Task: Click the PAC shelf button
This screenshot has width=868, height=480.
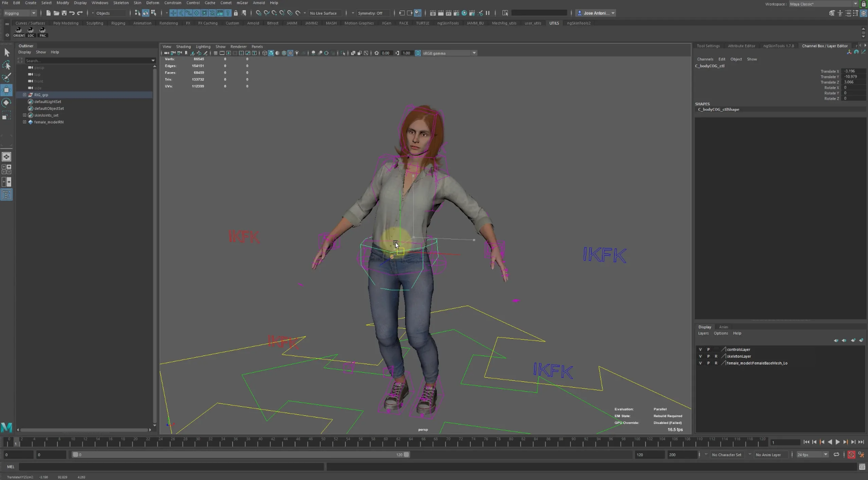Action: [42, 32]
